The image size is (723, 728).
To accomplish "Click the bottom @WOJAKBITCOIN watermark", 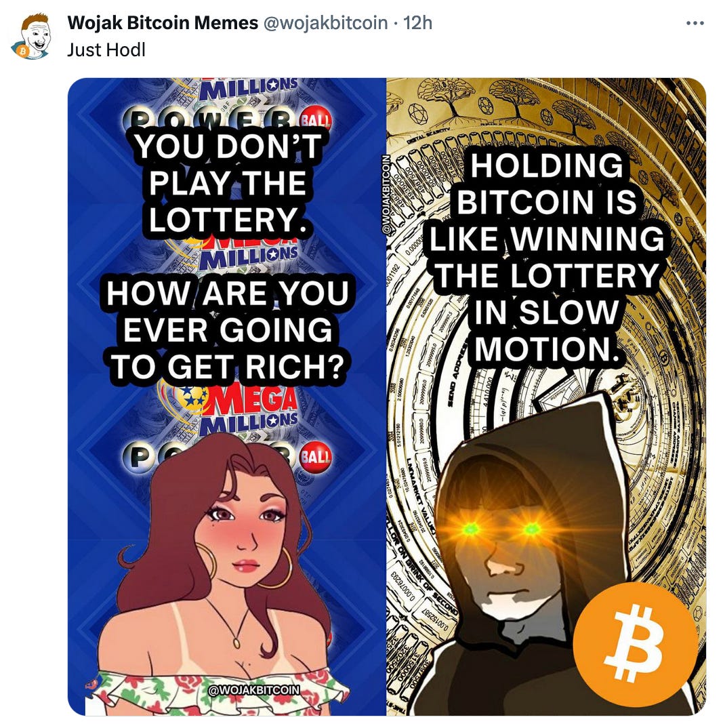I will point(254,690).
